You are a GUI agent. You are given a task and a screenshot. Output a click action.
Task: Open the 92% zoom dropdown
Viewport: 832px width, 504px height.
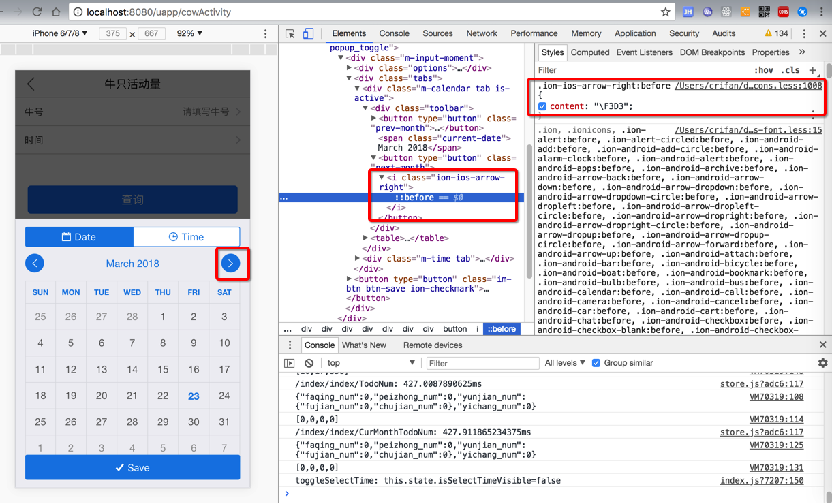point(189,33)
